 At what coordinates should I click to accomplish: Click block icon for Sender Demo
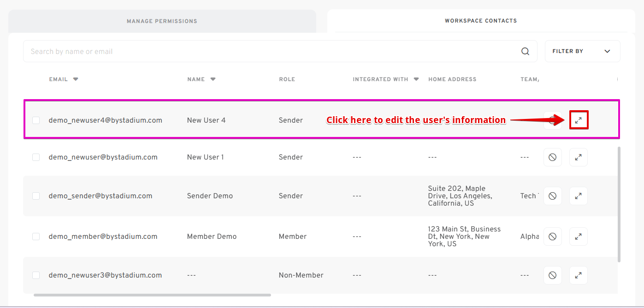552,196
